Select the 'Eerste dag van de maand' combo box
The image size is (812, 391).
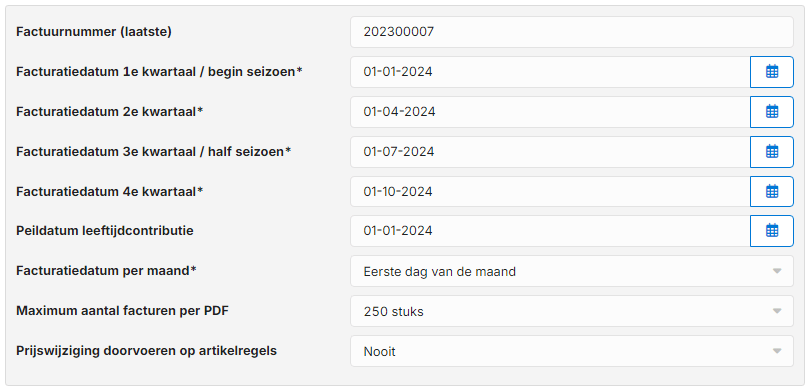click(x=572, y=271)
